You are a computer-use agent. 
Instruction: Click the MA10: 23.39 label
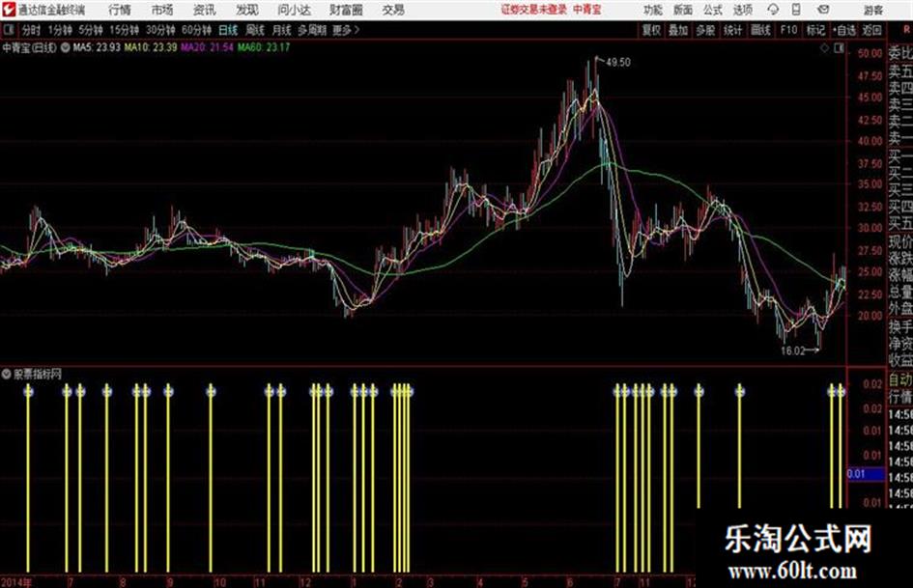[150, 47]
